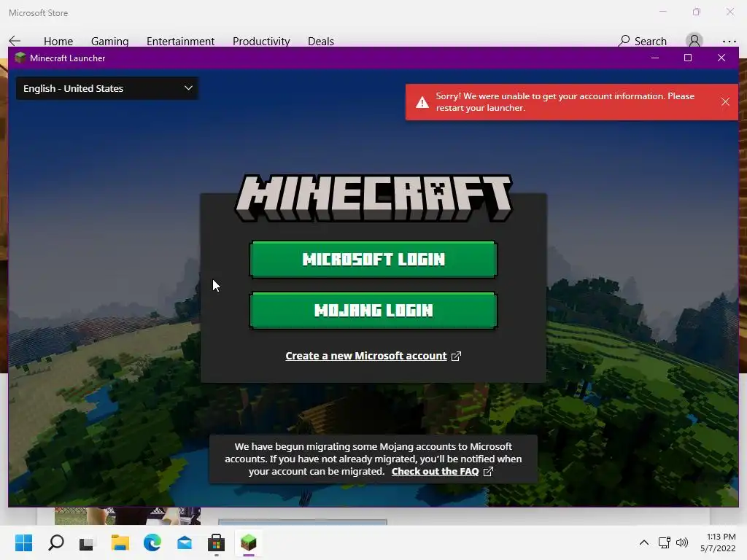Screen dimensions: 747x560
Task: Click the warning triangle icon in error banner
Action: (x=422, y=102)
